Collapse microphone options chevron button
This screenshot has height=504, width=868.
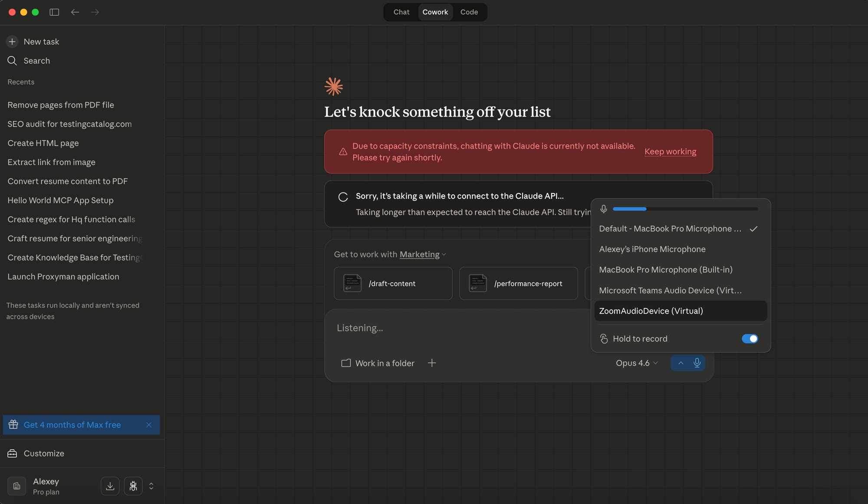coord(681,363)
